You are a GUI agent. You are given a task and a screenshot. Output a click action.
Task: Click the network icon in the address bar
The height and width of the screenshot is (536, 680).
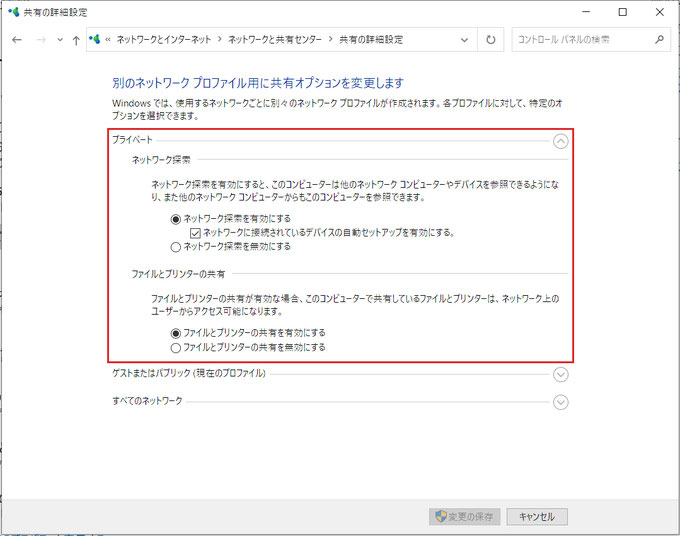pos(95,39)
